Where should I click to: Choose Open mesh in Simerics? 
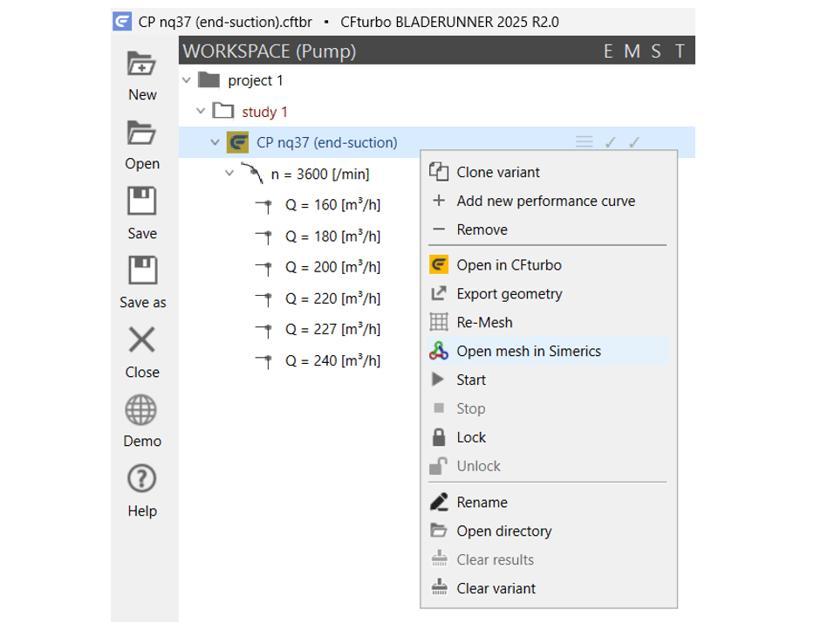(x=548, y=351)
